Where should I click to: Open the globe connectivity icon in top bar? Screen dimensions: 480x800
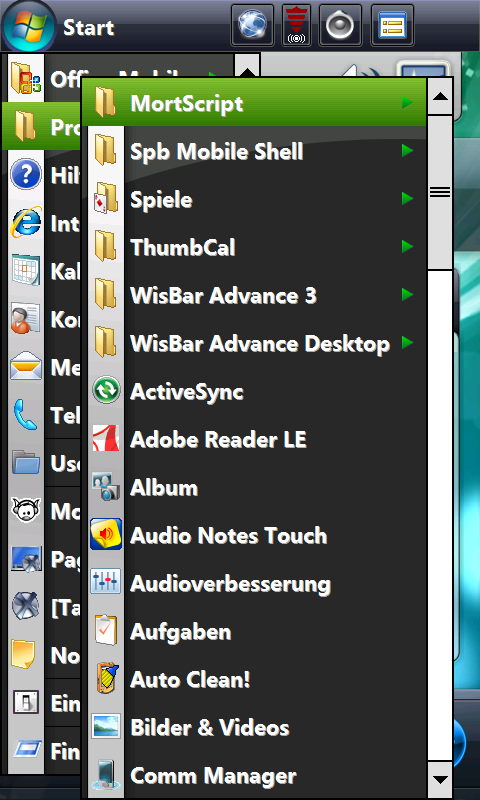[x=252, y=25]
